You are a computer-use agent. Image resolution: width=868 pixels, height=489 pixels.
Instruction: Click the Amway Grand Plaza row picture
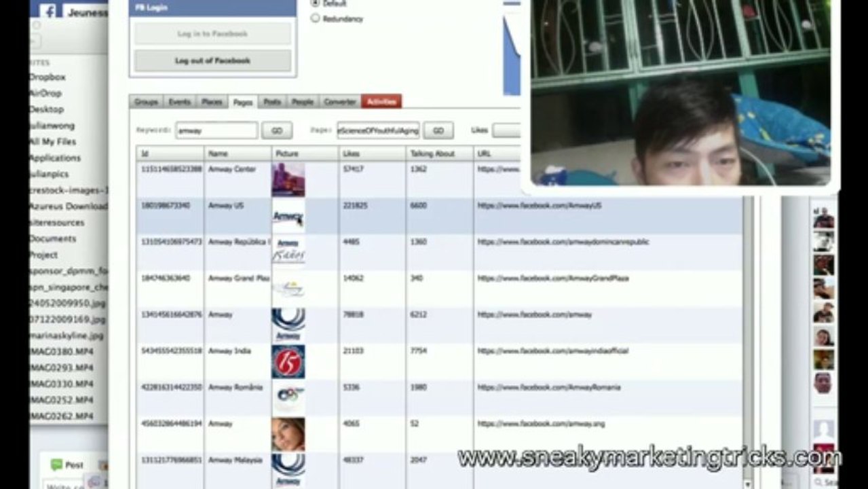288,289
